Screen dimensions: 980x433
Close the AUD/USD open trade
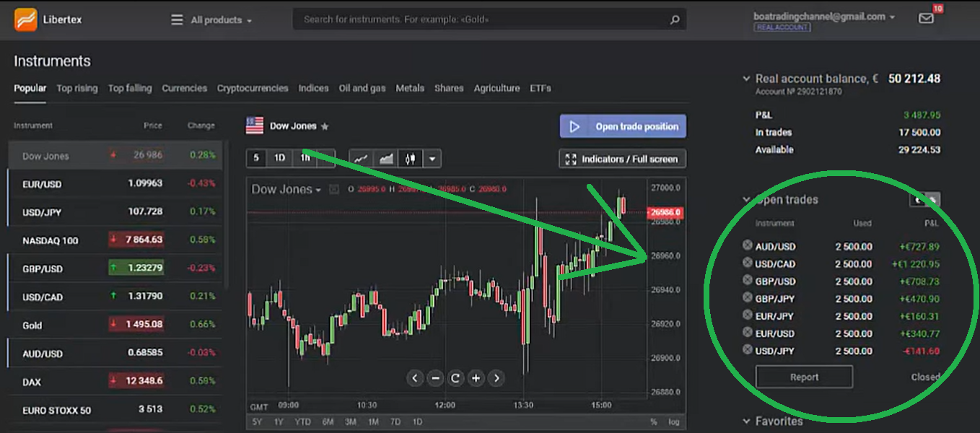pyautogui.click(x=748, y=245)
